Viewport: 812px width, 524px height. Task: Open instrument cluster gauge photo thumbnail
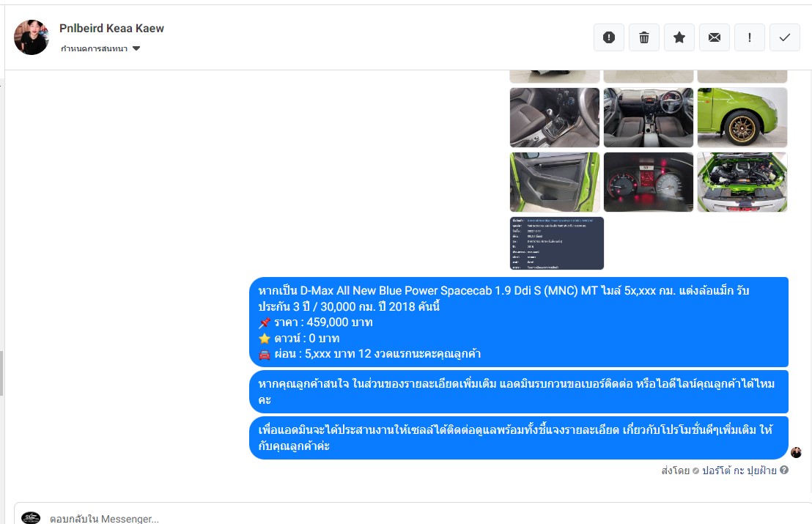tap(649, 182)
